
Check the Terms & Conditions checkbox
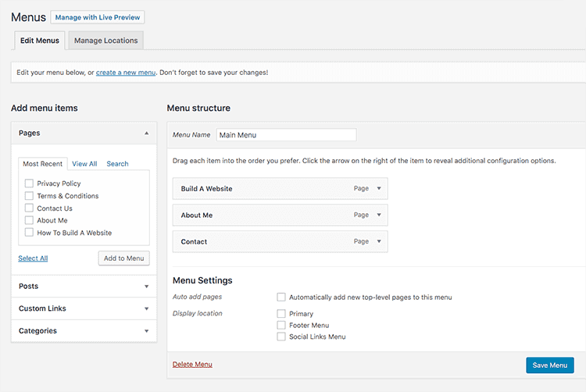click(x=29, y=196)
